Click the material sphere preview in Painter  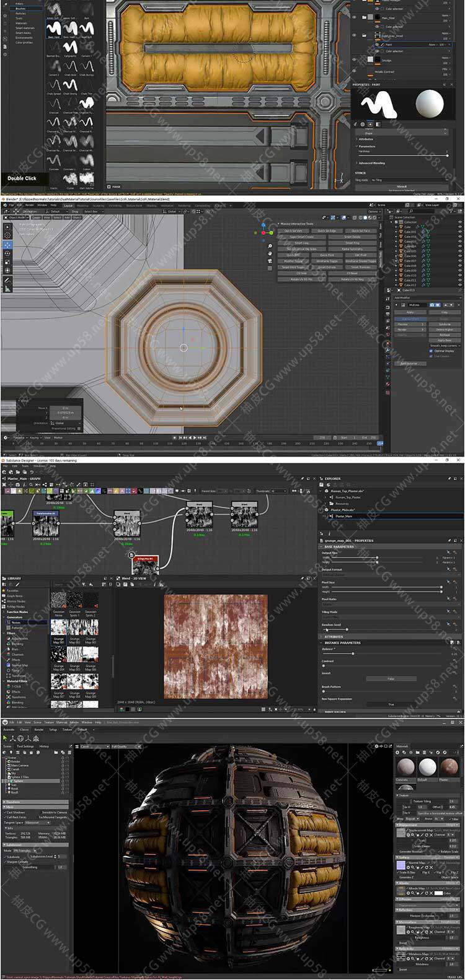429,102
